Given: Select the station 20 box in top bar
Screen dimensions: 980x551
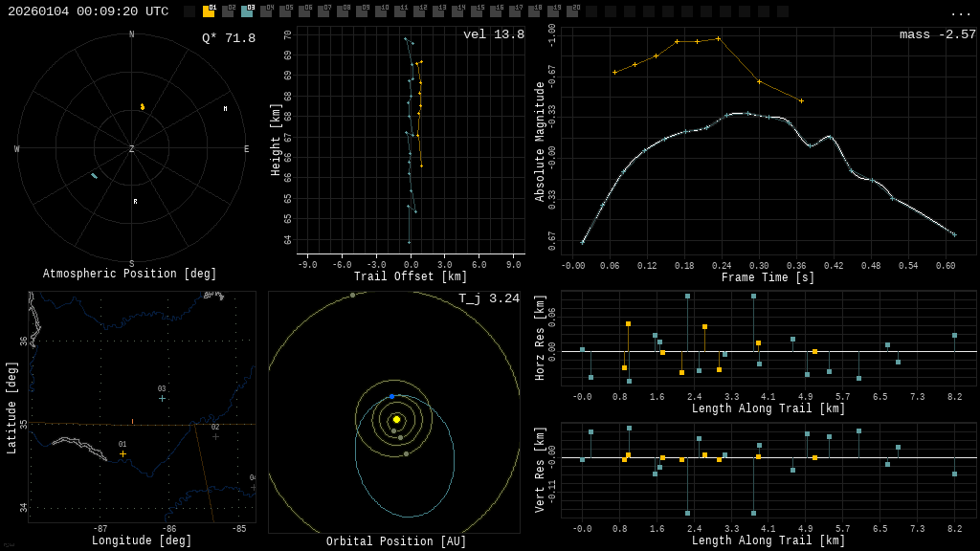Looking at the screenshot, I should [572, 11].
